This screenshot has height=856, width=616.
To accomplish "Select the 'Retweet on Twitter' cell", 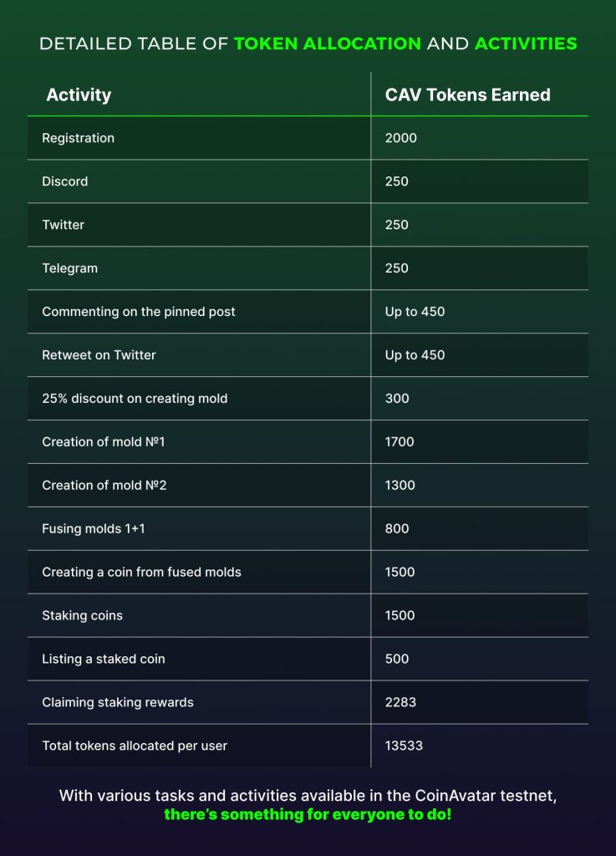I will (x=99, y=355).
